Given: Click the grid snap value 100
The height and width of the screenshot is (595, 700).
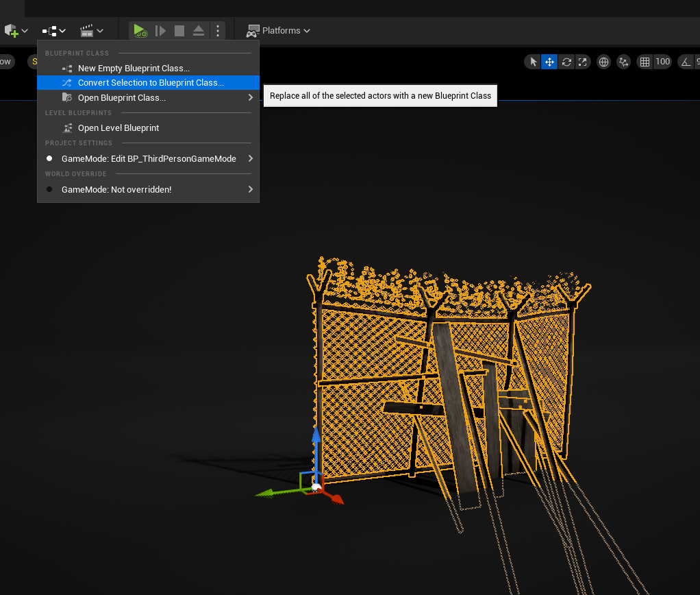Looking at the screenshot, I should pyautogui.click(x=662, y=62).
